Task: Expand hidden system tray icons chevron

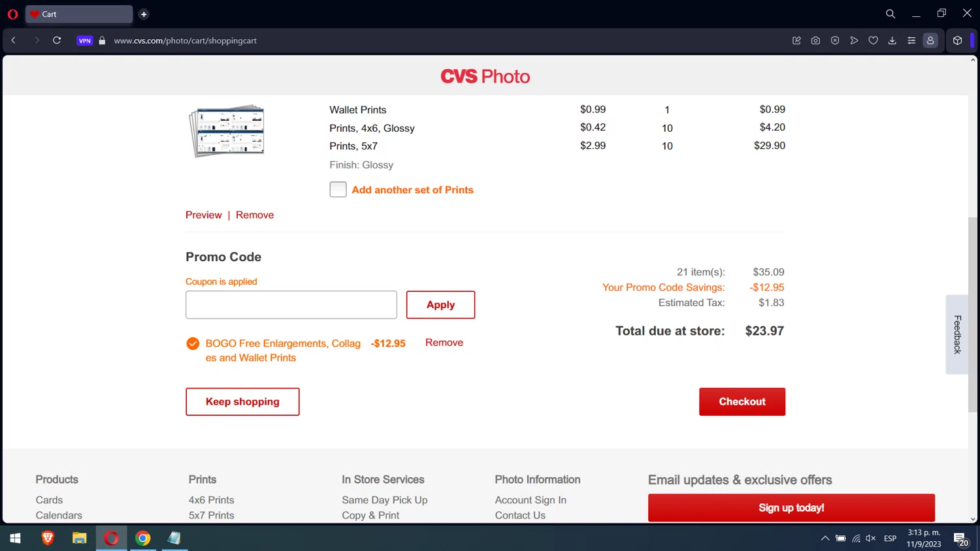Action: pyautogui.click(x=825, y=539)
